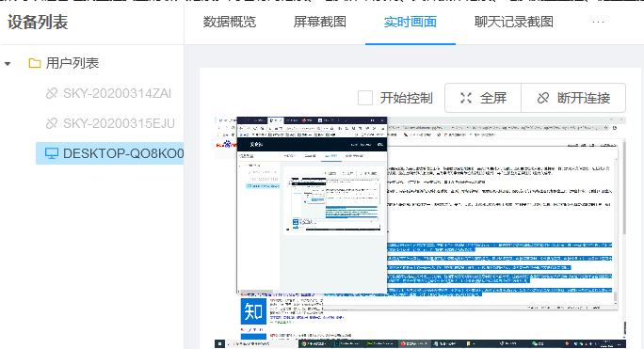Select device SKY-20200315EJU
Image resolution: width=644 pixels, height=349 pixels.
click(119, 123)
